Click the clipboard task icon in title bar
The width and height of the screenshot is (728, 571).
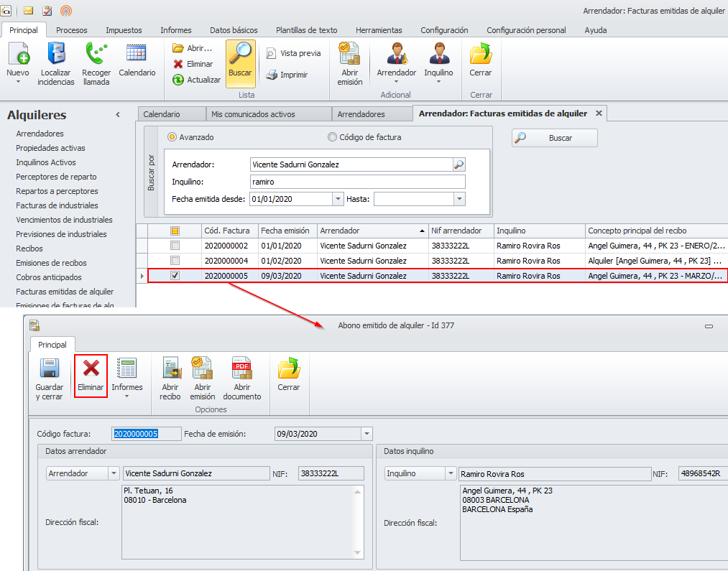click(47, 10)
